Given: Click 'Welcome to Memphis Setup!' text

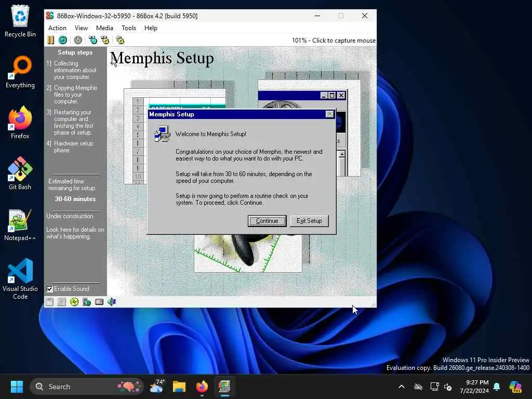Looking at the screenshot, I should [x=211, y=134].
